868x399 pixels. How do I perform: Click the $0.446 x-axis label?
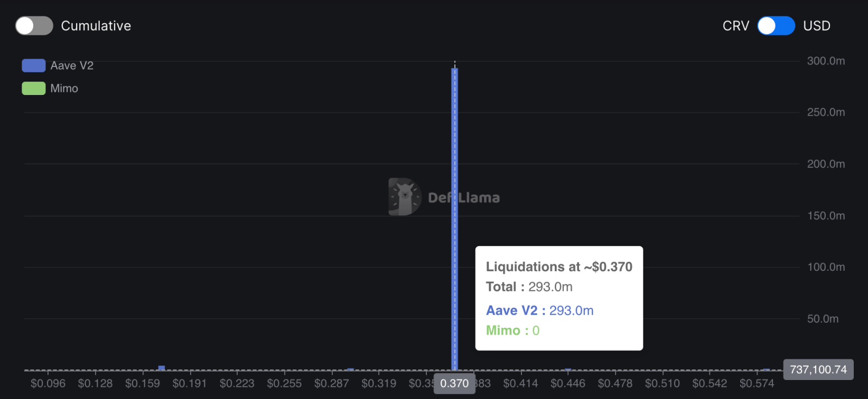568,383
